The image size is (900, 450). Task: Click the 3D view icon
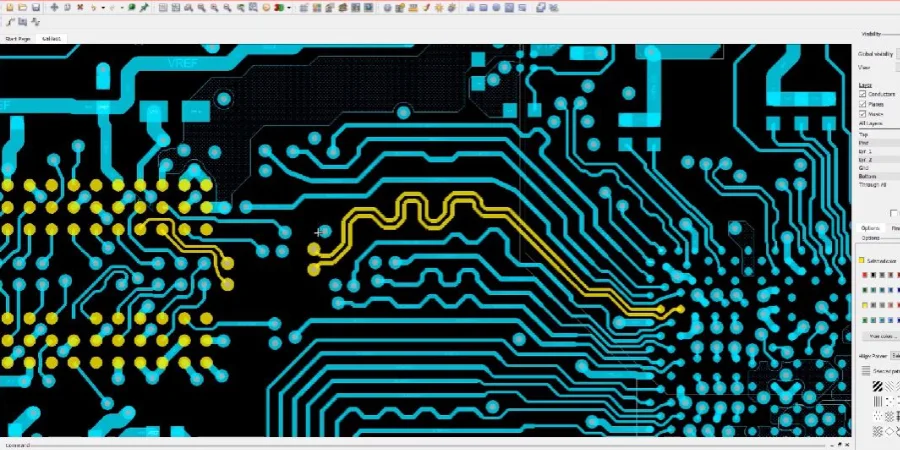point(280,8)
